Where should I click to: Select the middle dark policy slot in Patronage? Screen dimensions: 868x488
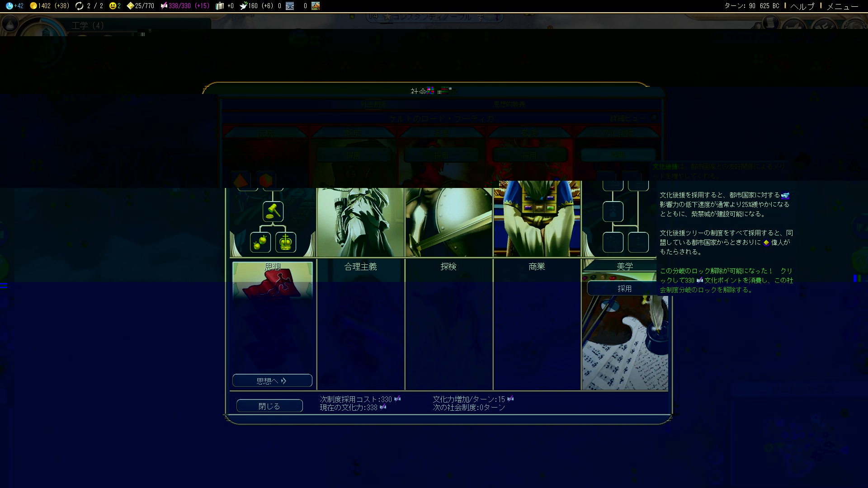613,211
